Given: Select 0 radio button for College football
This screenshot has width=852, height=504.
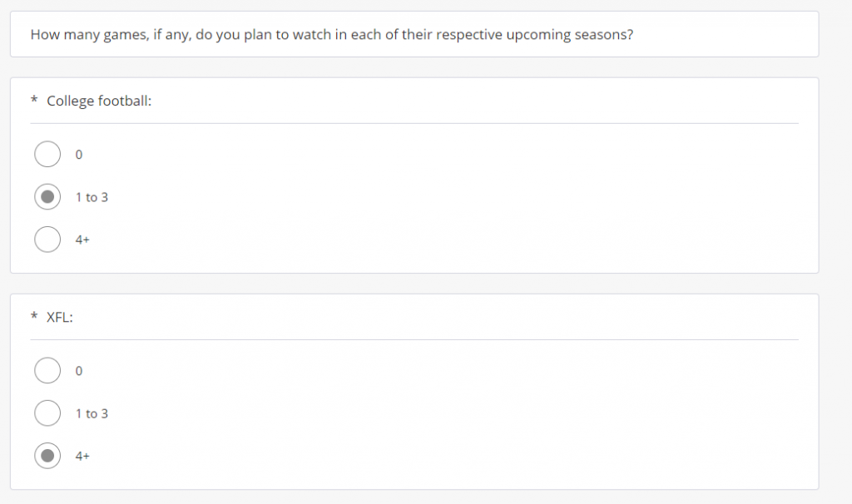Looking at the screenshot, I should [47, 154].
